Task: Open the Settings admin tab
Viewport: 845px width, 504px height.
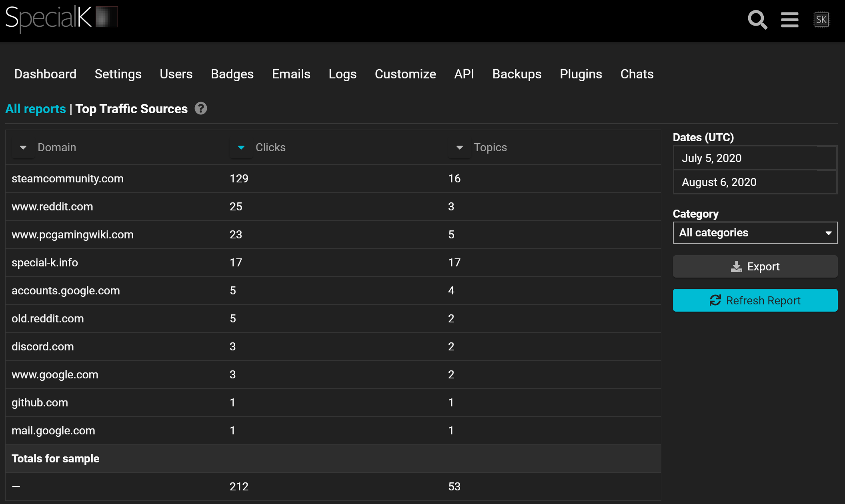Action: point(118,74)
